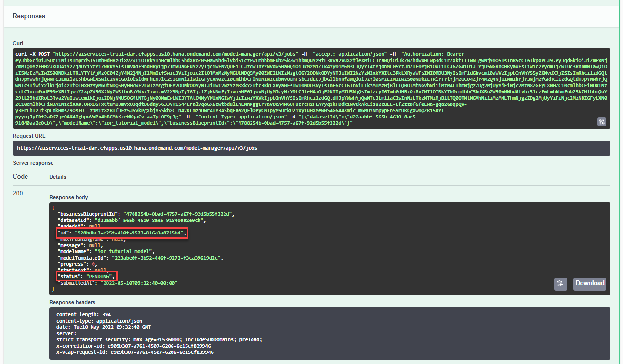Click the "Details" column header
Screen dimensions: 623x364
(58, 177)
